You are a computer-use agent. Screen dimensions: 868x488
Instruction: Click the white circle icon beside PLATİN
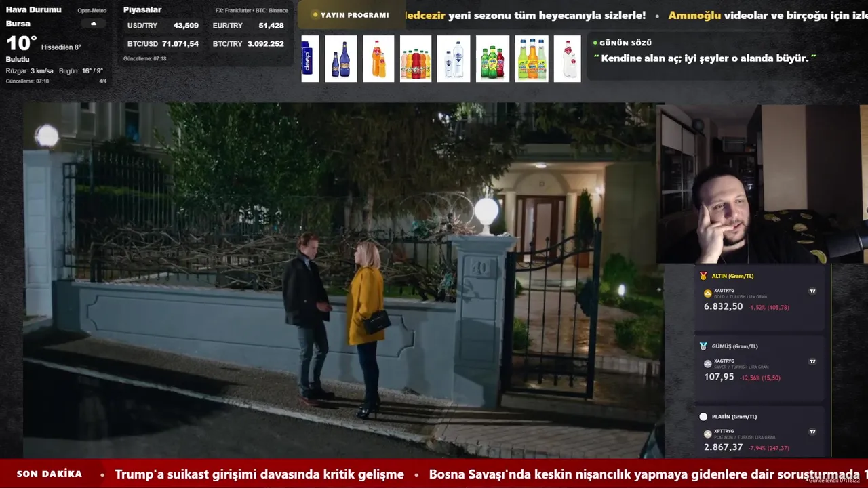coord(703,417)
